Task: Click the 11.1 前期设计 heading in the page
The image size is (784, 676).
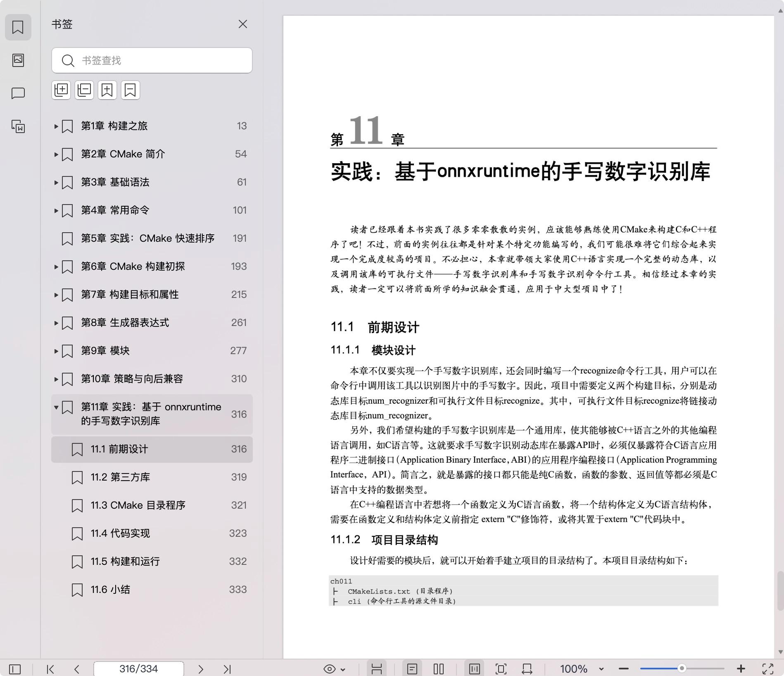Action: tap(375, 328)
